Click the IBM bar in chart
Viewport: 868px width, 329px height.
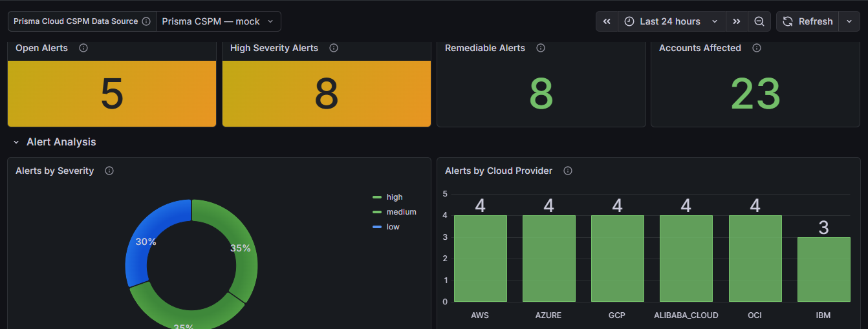tap(823, 270)
